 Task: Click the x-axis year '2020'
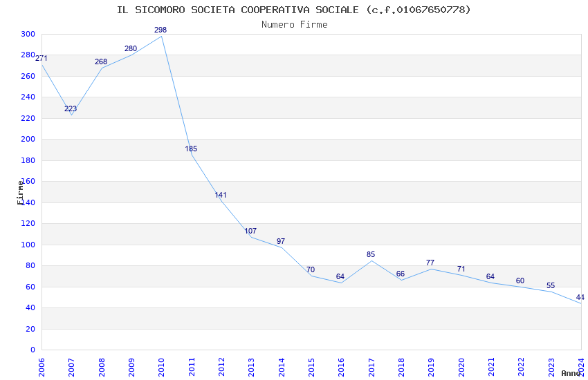tap(461, 368)
